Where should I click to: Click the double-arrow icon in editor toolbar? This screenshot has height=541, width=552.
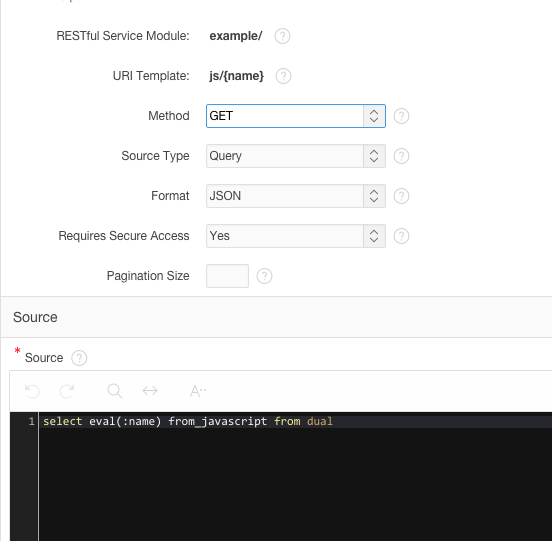click(150, 391)
